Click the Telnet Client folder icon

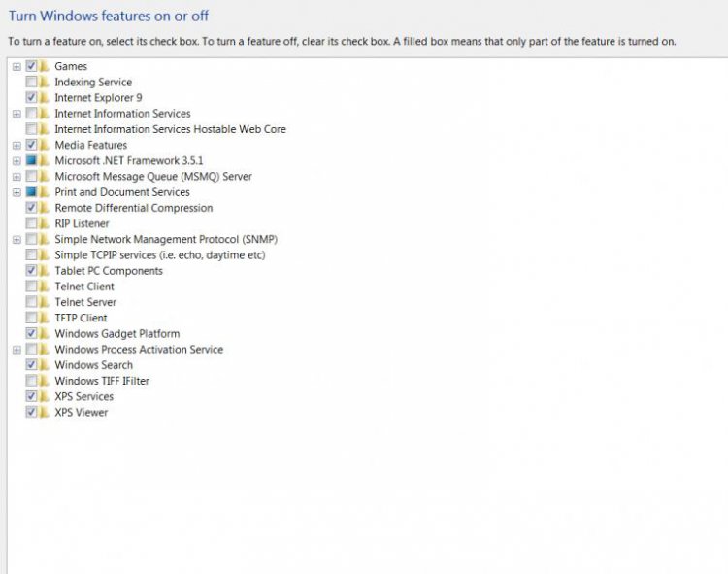pyautogui.click(x=44, y=287)
